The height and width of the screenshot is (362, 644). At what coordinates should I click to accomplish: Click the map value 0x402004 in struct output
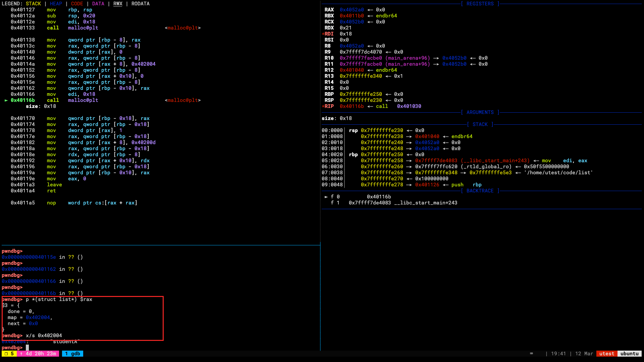coord(38,317)
